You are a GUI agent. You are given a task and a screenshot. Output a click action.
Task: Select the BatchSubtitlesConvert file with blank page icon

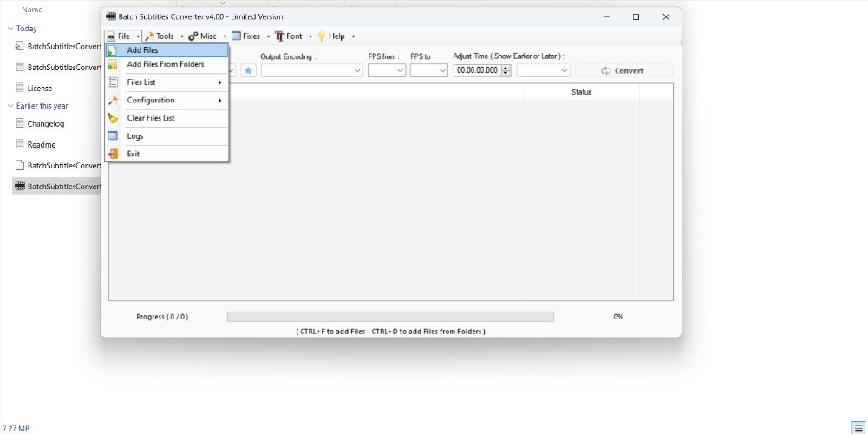tap(56, 165)
